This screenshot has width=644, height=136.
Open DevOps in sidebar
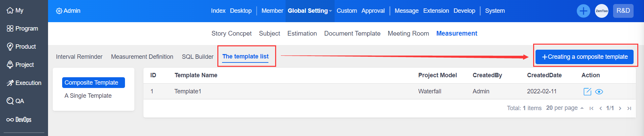tap(19, 120)
